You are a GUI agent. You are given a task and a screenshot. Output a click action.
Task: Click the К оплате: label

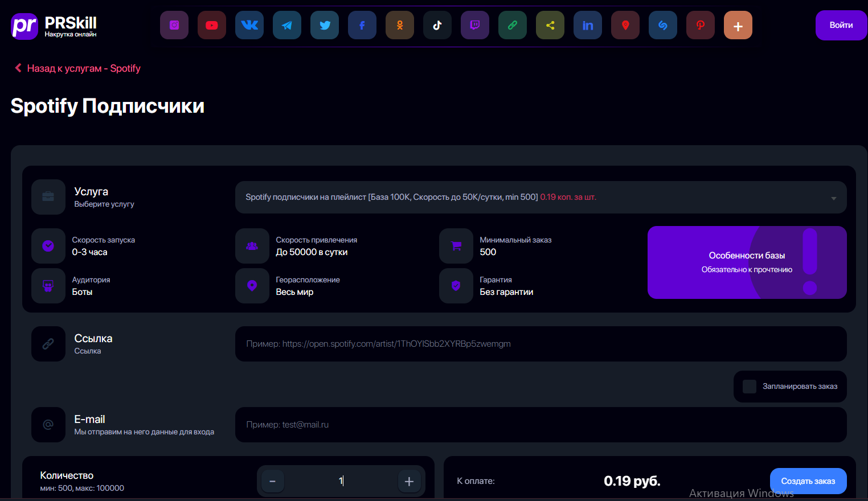[476, 481]
